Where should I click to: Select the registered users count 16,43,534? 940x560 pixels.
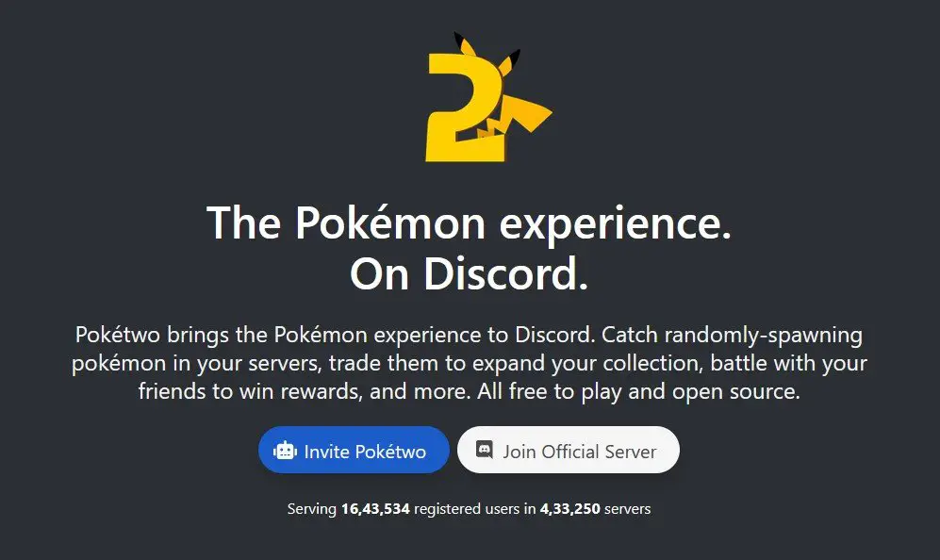[375, 509]
